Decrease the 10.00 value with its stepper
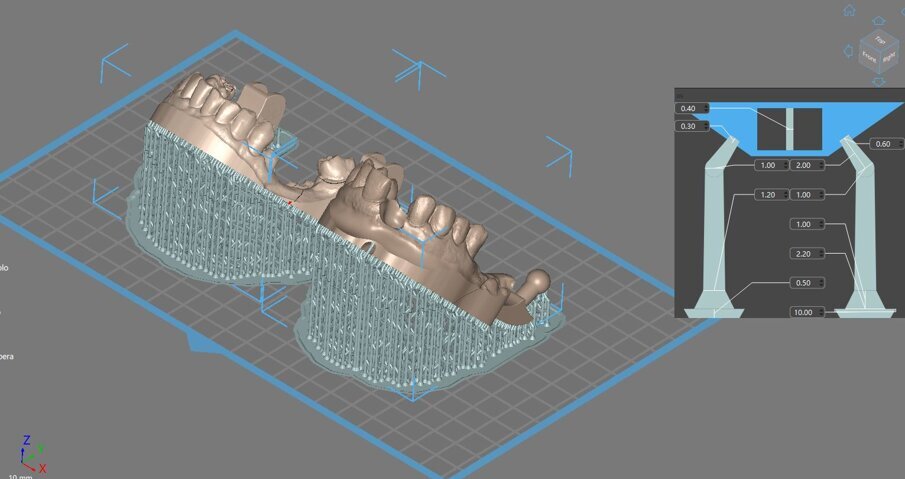This screenshot has width=905, height=479. (x=821, y=315)
